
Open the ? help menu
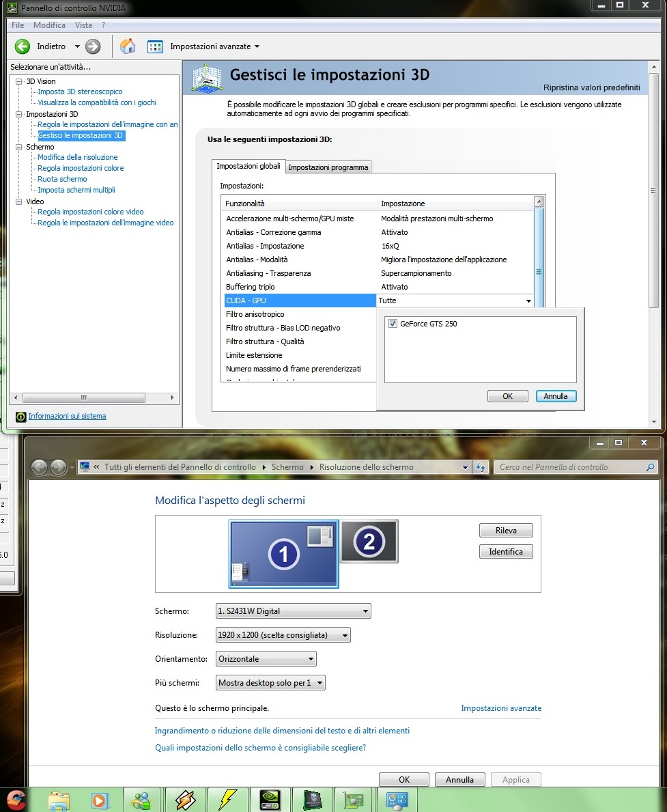(x=104, y=25)
